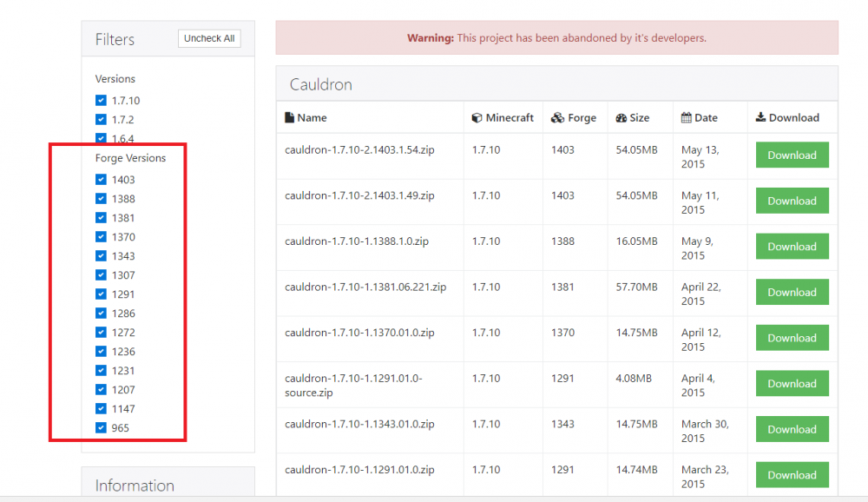Click the download arrow icon in Download header
868x502 pixels.
761,117
